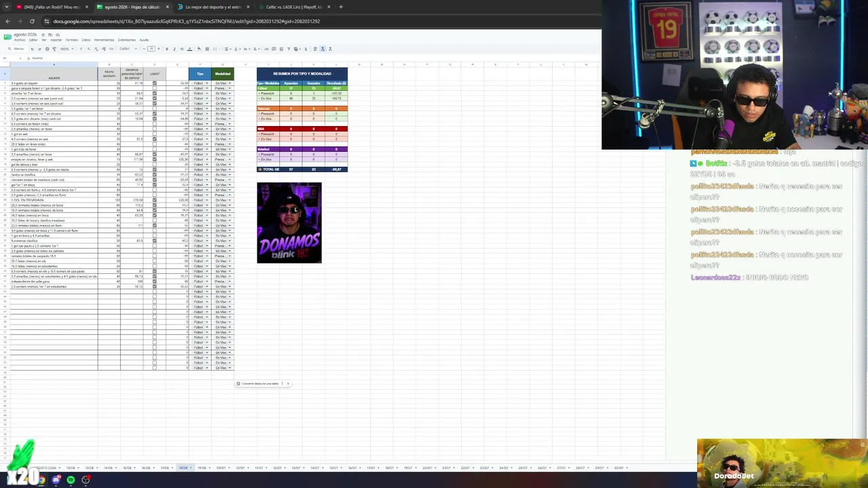The image size is (868, 488).
Task: Click the Menús search box
Action: click(x=16, y=49)
